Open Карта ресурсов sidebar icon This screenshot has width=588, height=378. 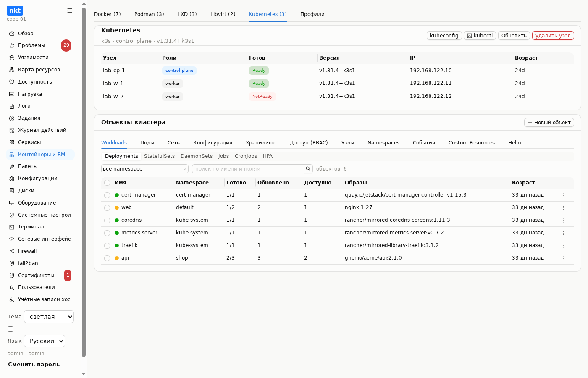(12, 70)
